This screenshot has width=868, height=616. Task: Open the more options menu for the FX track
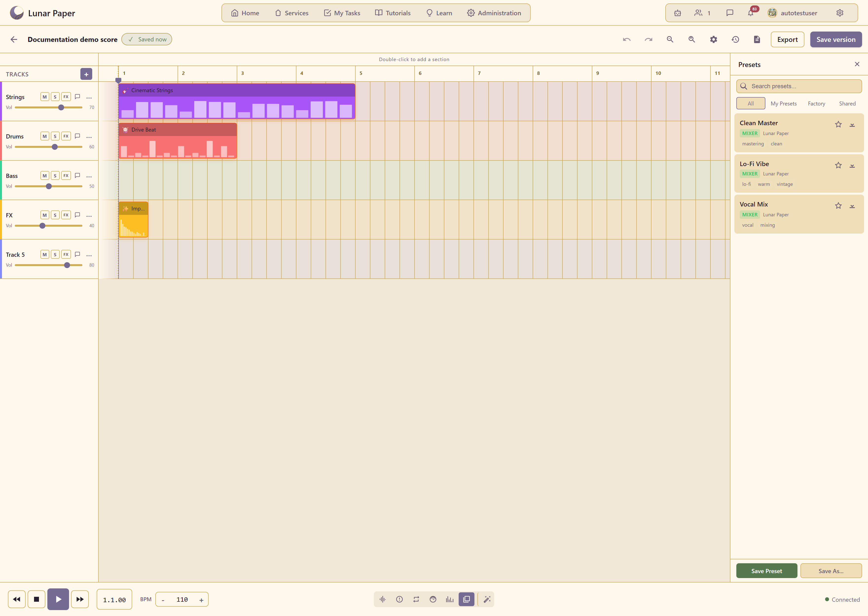pos(89,216)
